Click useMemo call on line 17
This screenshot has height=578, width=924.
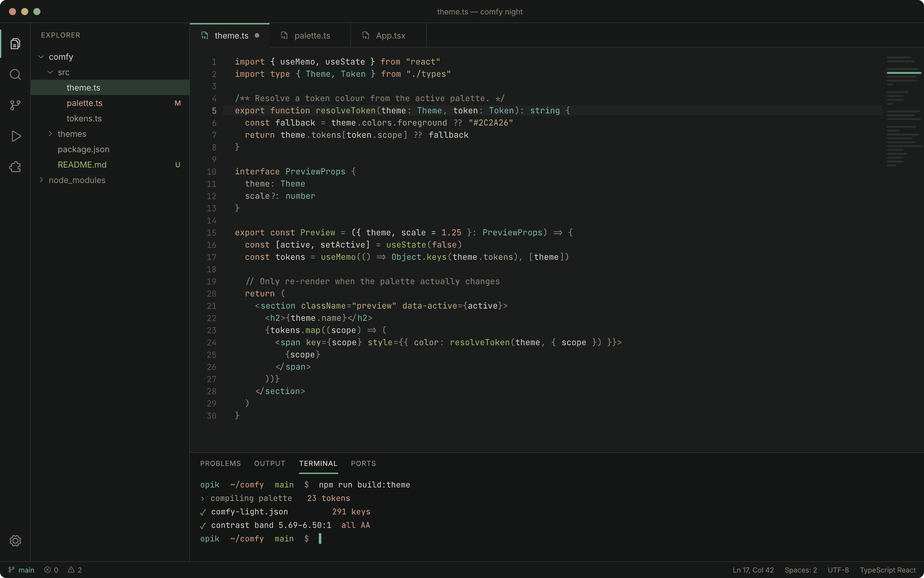(x=338, y=257)
